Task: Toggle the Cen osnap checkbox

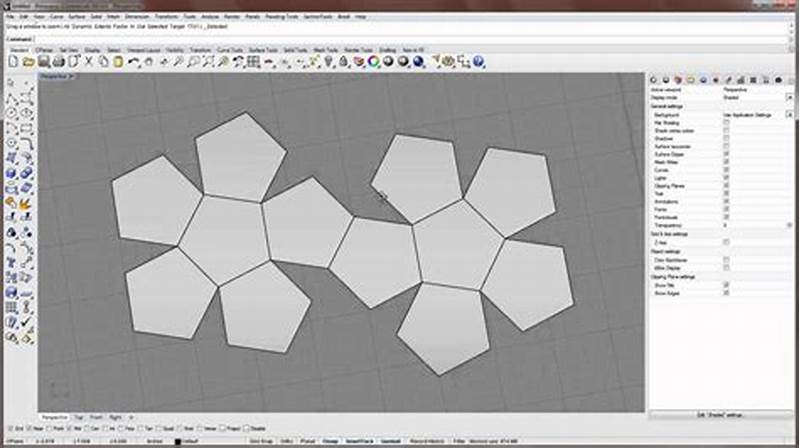Action: click(87, 429)
